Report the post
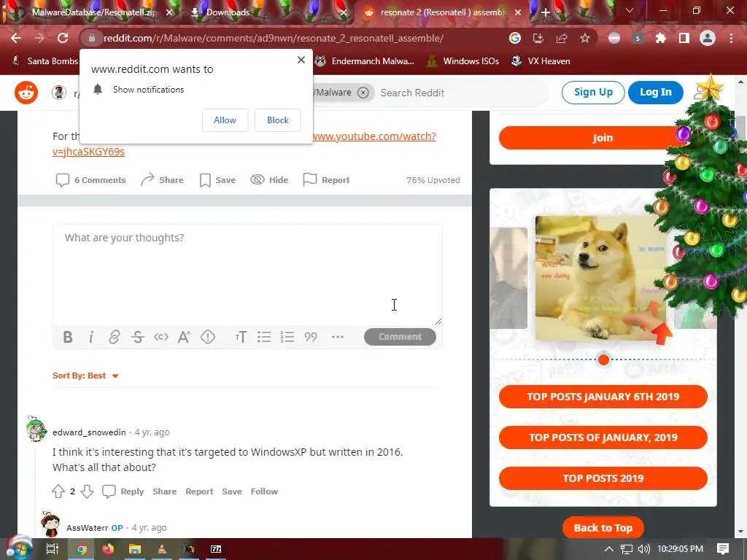Viewport: 747px width, 560px height. pyautogui.click(x=326, y=180)
